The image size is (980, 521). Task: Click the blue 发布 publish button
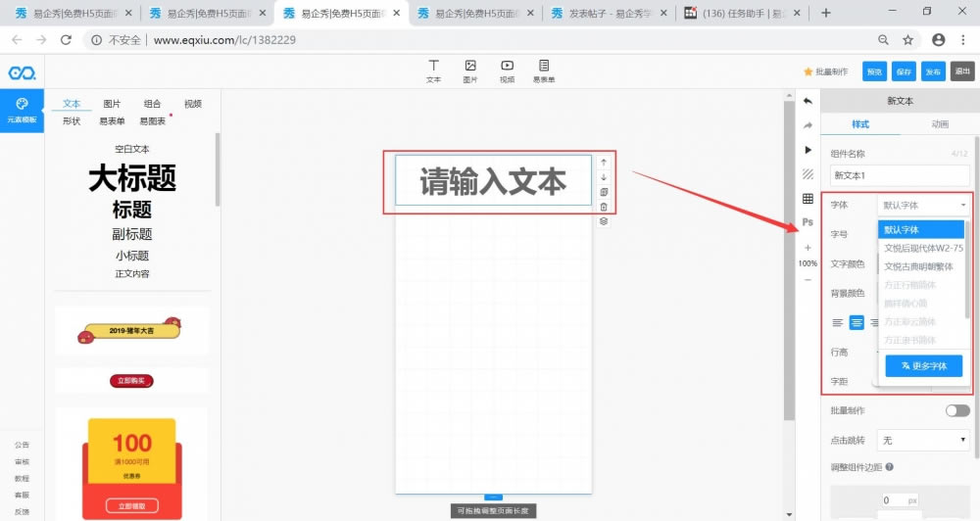(x=933, y=71)
